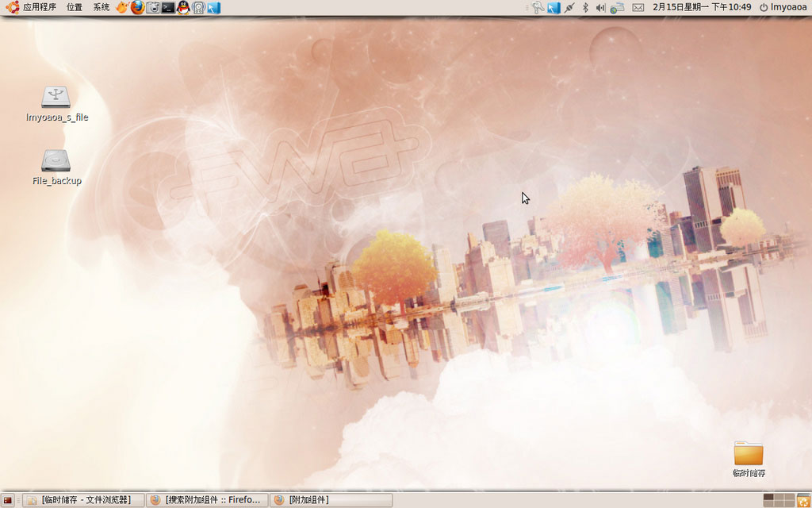The image size is (812, 508).
Task: Click the Ubuntu logo in the panel
Action: pos(13,7)
